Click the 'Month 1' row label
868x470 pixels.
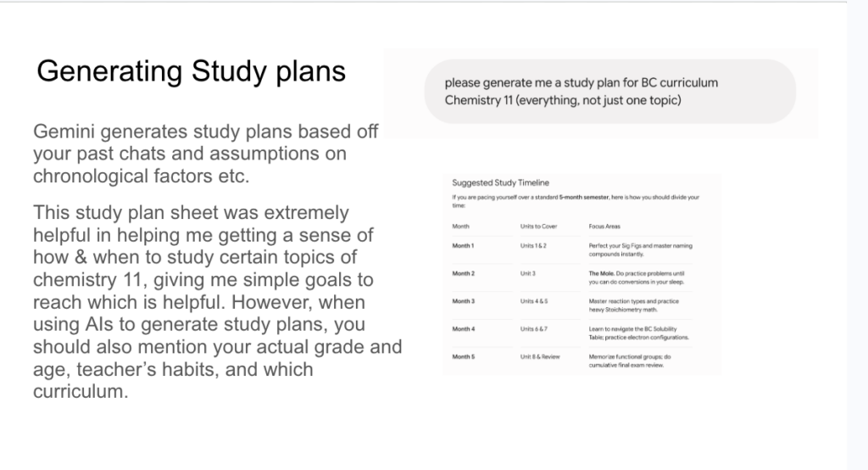tap(463, 245)
